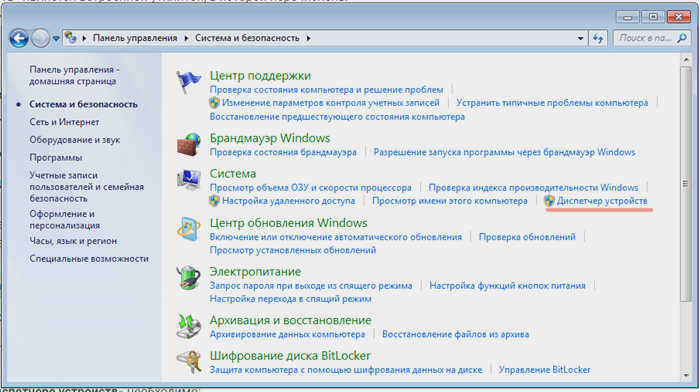Click Просмотр объема ОЗУ и скорости процессора
700x392 pixels.
point(311,188)
